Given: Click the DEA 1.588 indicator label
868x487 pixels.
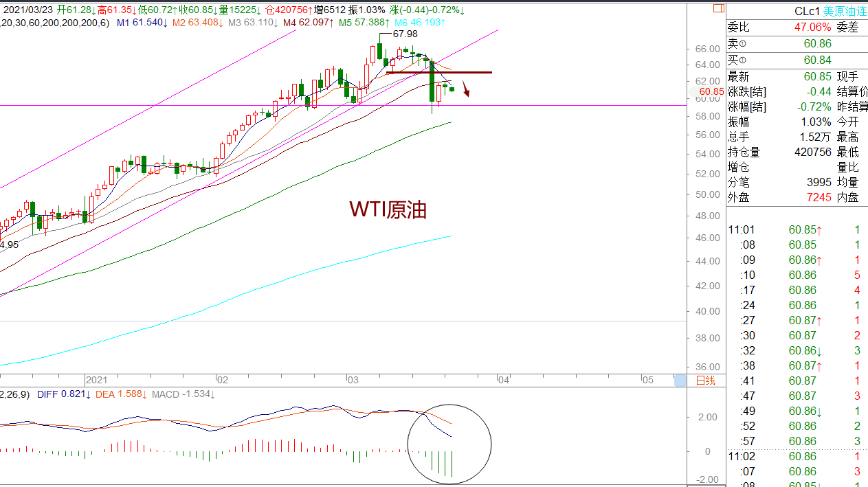Looking at the screenshot, I should tap(120, 394).
